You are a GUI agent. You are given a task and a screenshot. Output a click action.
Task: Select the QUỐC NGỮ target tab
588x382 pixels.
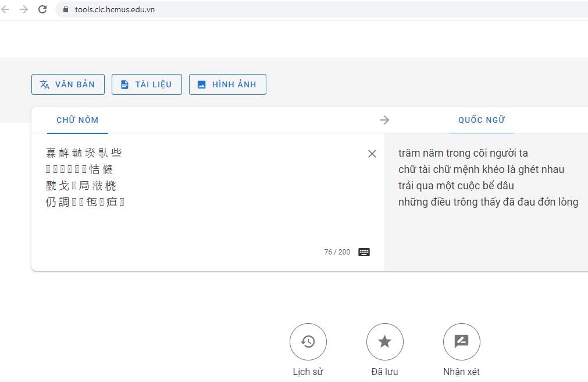482,120
